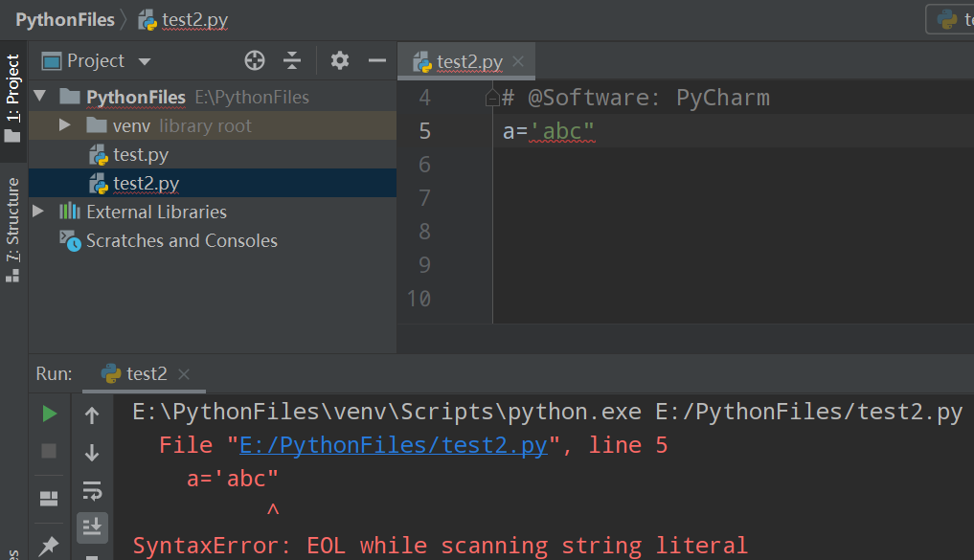
Task: Collapse the PythonFiles root folder
Action: [40, 97]
